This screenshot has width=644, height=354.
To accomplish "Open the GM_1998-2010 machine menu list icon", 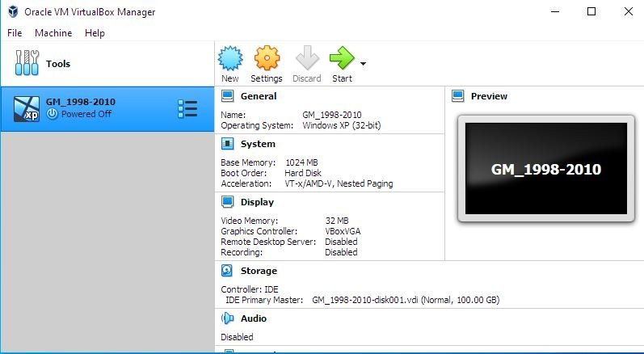I will pos(187,109).
